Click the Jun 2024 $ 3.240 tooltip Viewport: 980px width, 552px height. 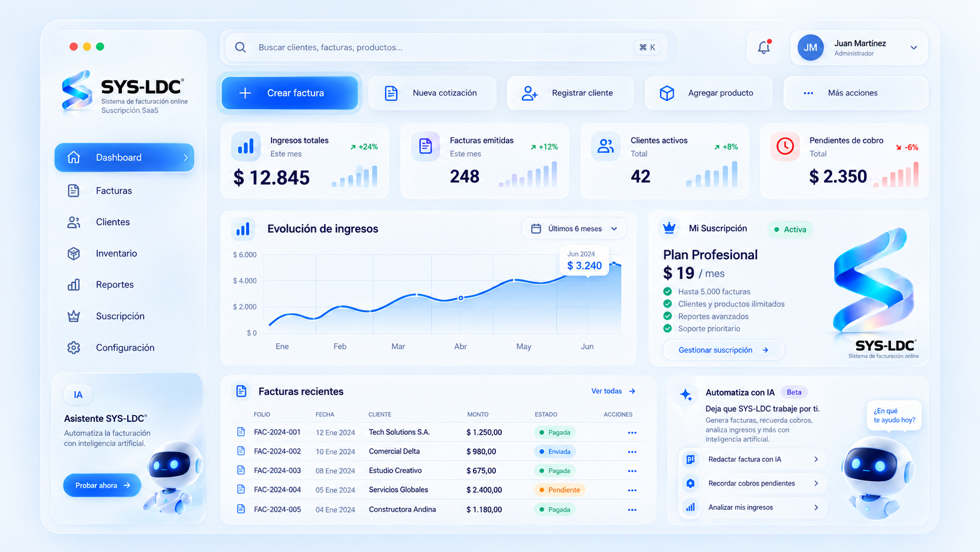(x=584, y=261)
